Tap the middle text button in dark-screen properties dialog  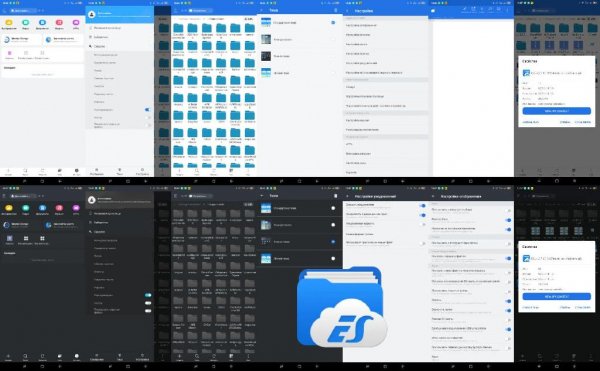click(565, 307)
